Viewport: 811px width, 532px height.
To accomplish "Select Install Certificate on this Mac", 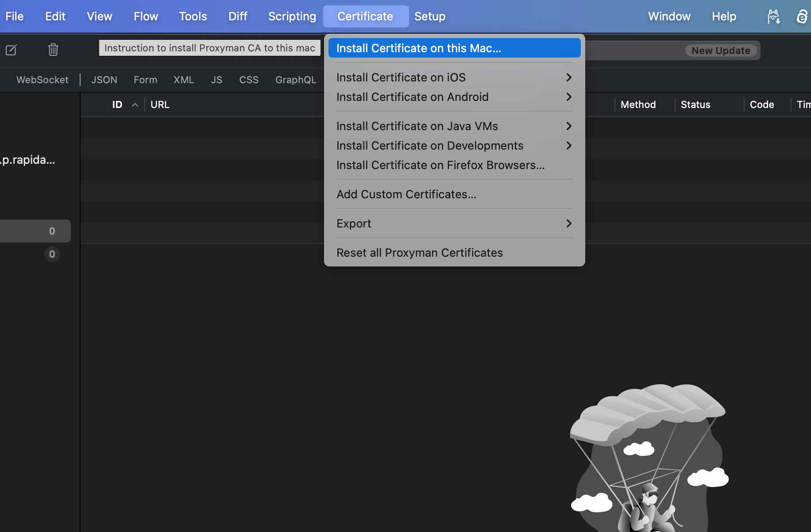I will point(455,48).
